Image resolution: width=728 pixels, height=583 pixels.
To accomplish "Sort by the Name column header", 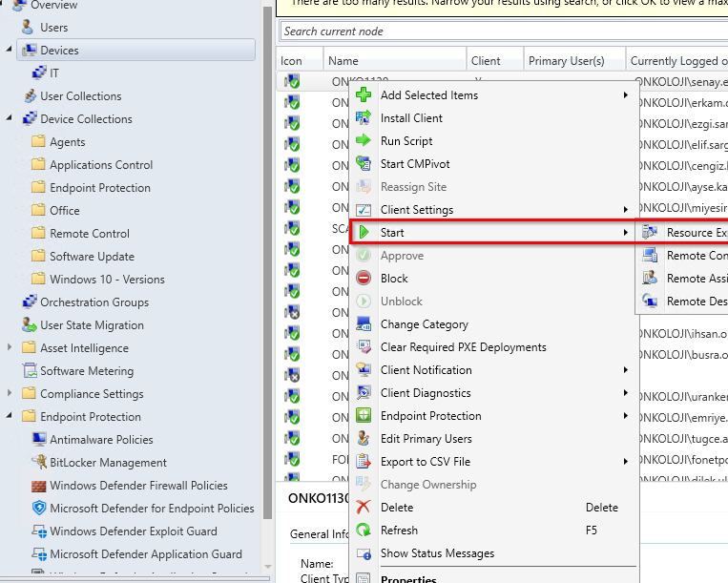I will tap(395, 61).
